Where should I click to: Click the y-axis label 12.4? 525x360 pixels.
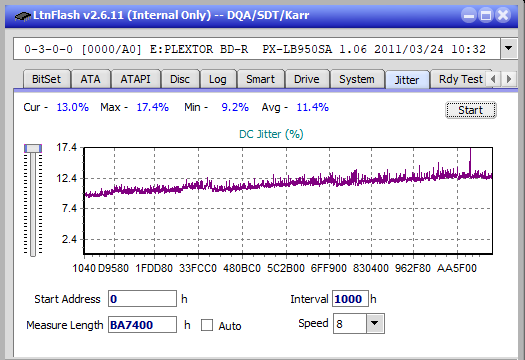[x=67, y=178]
